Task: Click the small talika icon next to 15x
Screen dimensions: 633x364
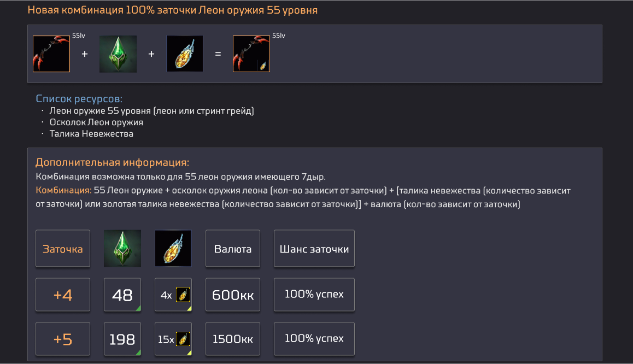Action: click(183, 339)
